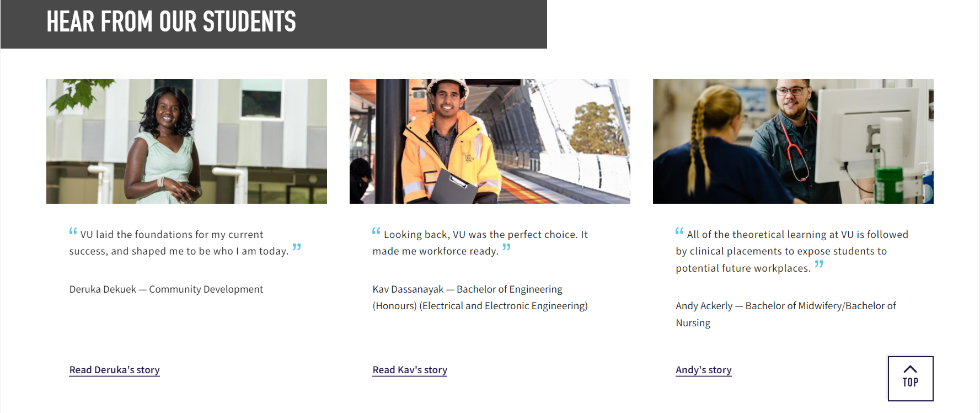Open the Read Deruka's story link
The width and height of the screenshot is (980, 413).
tap(115, 370)
